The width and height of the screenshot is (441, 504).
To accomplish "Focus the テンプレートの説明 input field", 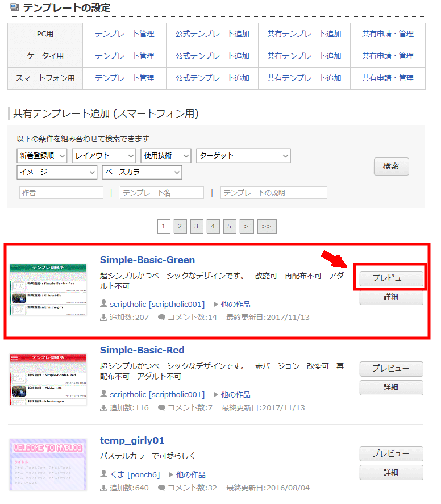I will (274, 193).
